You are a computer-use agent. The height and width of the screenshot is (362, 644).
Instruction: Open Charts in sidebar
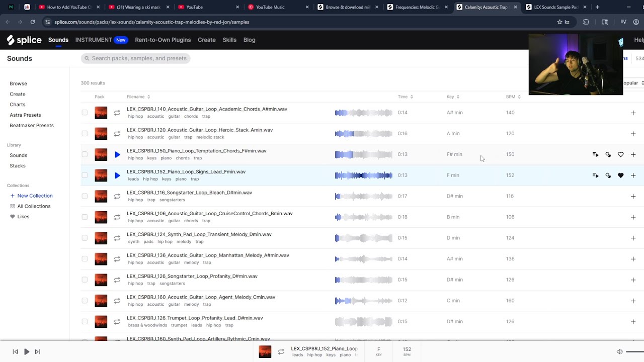tap(18, 105)
